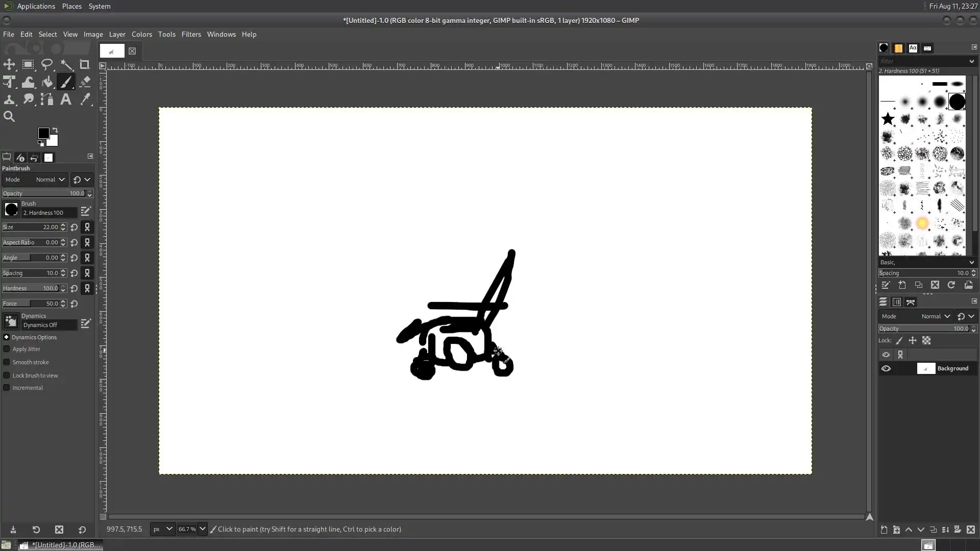Expand the Dynamics Options section
Screen dimensions: 980x551
tap(7, 337)
